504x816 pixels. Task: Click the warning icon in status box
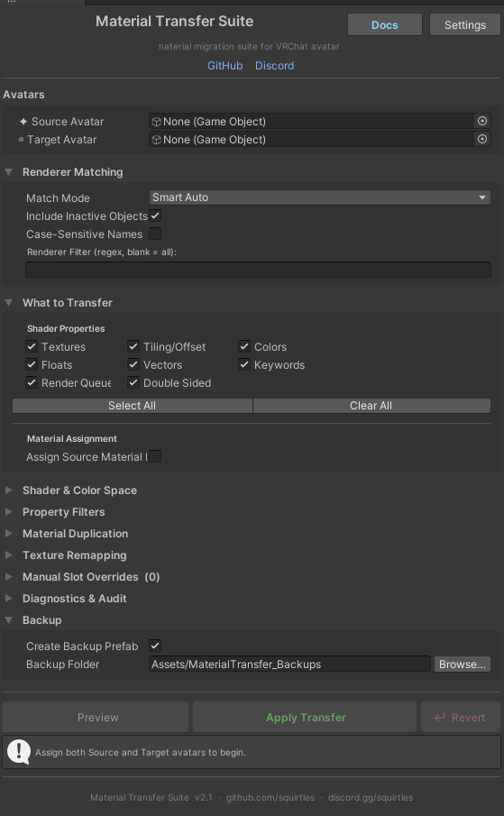pos(19,752)
